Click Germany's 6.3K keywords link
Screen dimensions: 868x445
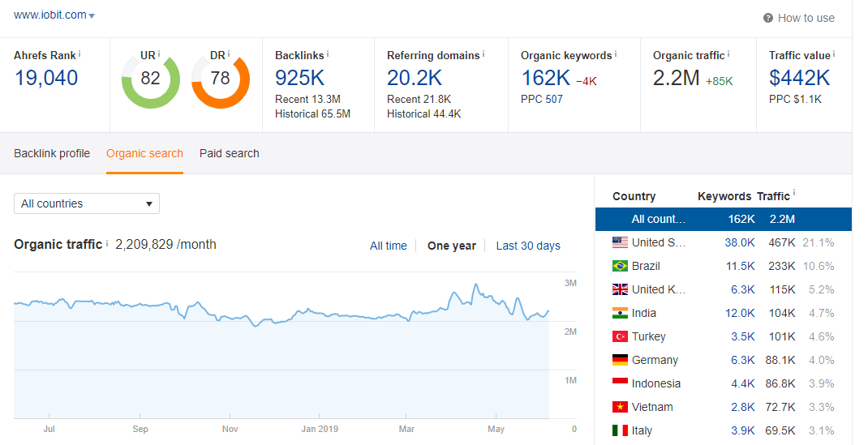click(x=743, y=360)
